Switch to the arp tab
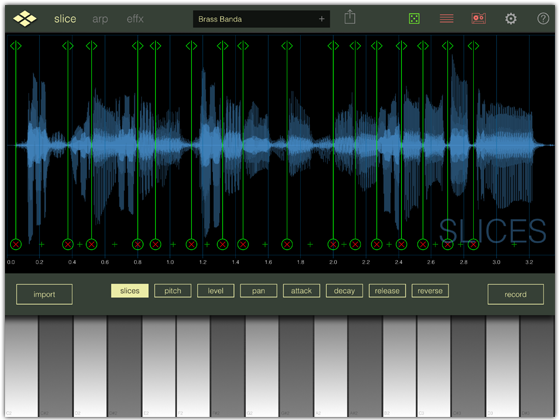 click(x=100, y=19)
